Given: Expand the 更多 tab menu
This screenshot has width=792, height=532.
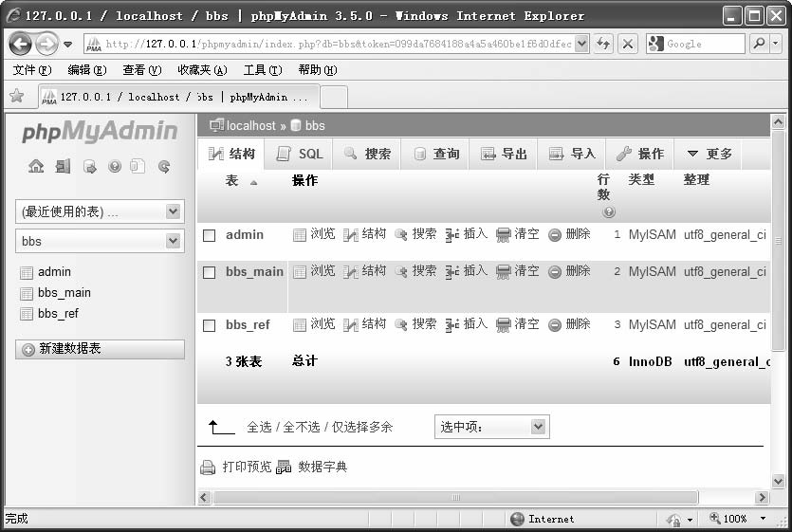Looking at the screenshot, I should click(x=709, y=154).
